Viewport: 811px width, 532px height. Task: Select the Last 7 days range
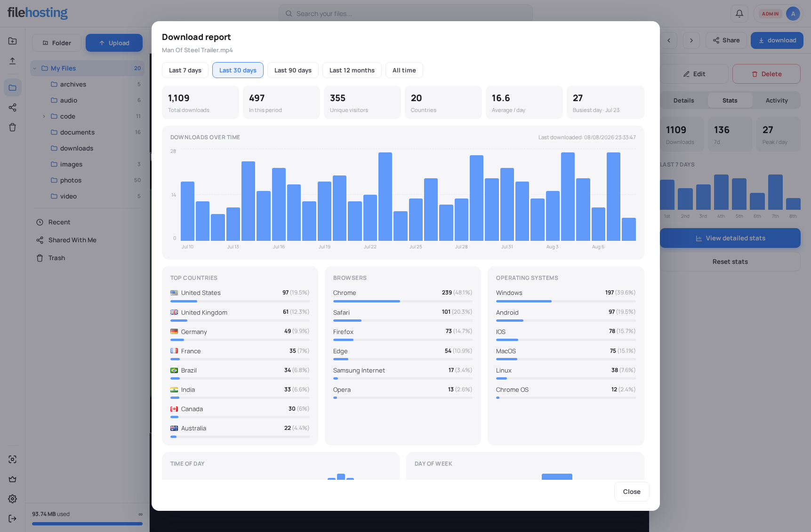tap(185, 70)
